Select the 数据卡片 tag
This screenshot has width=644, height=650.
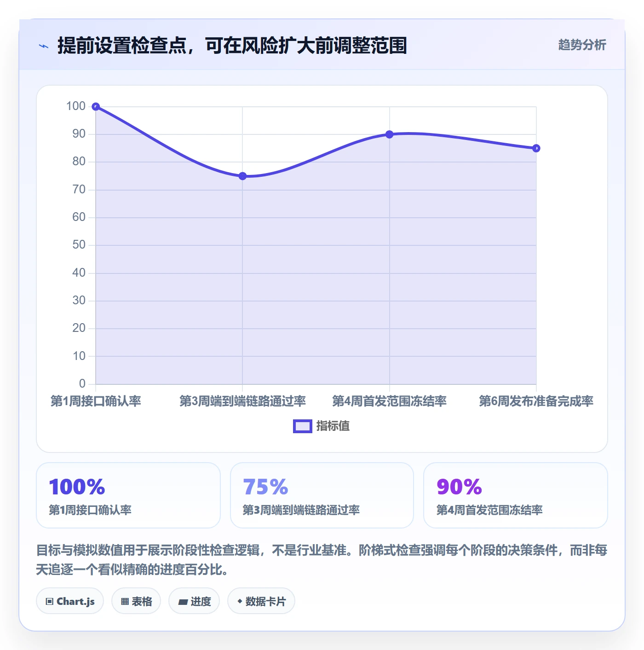(261, 601)
